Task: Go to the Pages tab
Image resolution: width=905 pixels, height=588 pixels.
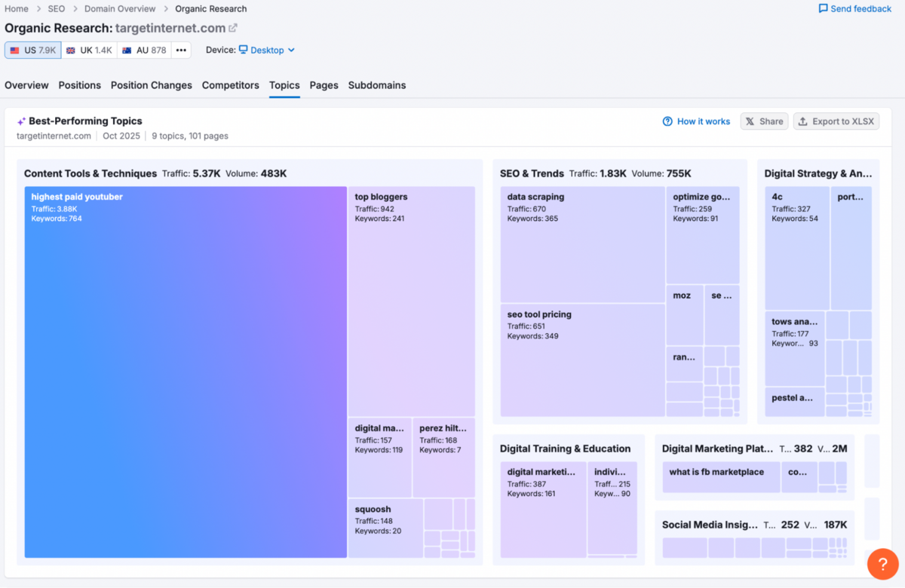Action: pyautogui.click(x=324, y=85)
